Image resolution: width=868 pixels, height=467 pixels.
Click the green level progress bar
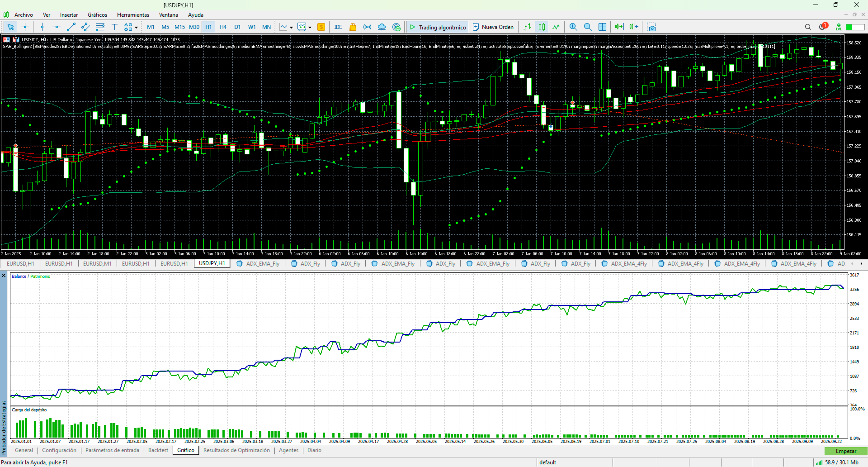tap(855, 27)
